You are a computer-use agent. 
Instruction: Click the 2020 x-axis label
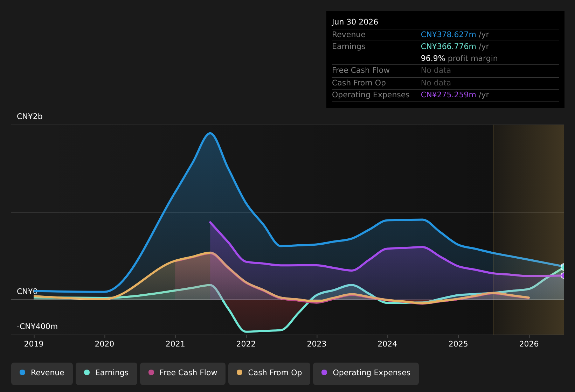[x=105, y=344]
